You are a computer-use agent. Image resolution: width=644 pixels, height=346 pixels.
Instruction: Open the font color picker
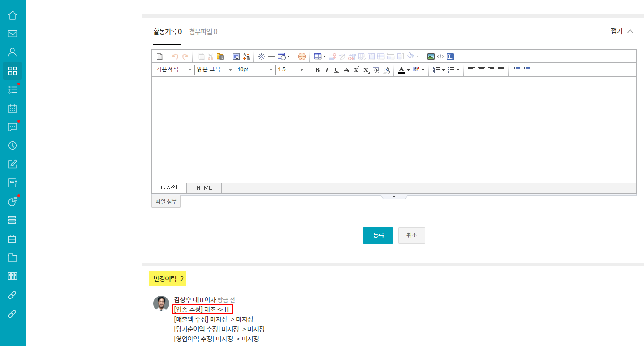click(x=402, y=70)
